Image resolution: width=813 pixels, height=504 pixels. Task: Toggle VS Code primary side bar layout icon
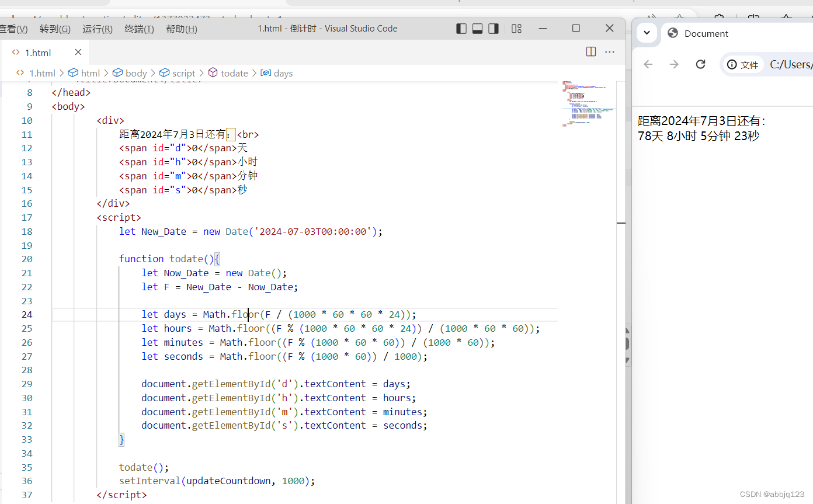coord(461,29)
